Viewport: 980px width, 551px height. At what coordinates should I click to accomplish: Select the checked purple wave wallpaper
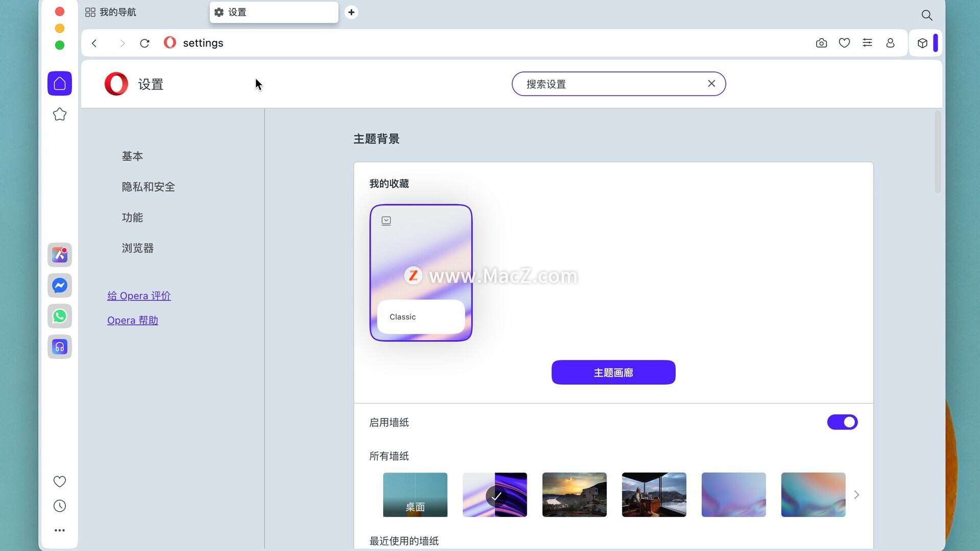tap(495, 494)
